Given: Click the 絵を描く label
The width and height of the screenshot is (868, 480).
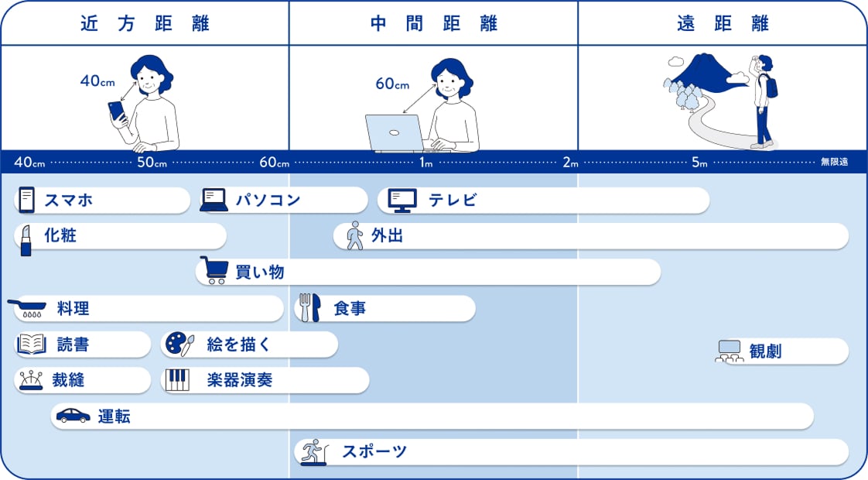Looking at the screenshot, I should tap(239, 345).
